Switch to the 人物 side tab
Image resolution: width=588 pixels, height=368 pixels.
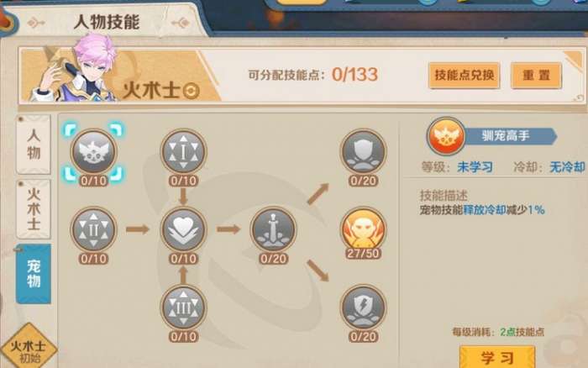34,145
